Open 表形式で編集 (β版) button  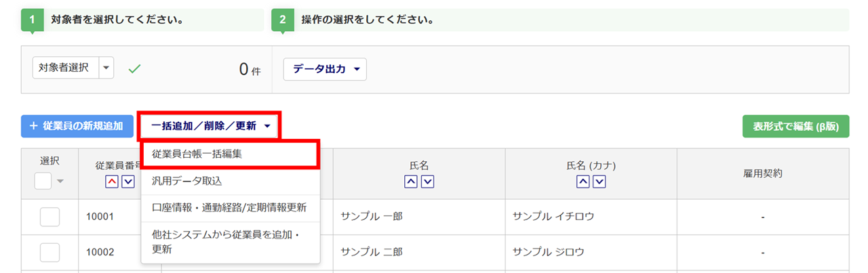[796, 126]
